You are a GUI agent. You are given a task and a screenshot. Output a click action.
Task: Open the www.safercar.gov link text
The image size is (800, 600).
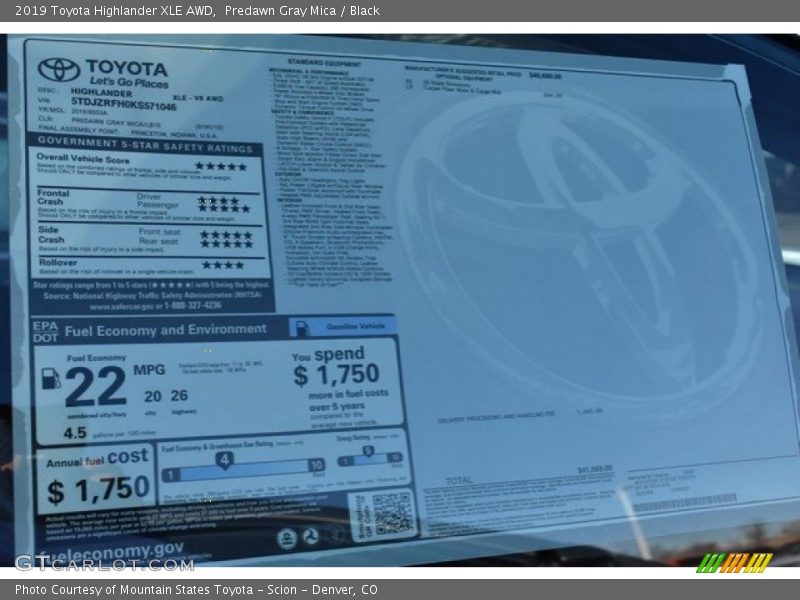pyautogui.click(x=121, y=307)
